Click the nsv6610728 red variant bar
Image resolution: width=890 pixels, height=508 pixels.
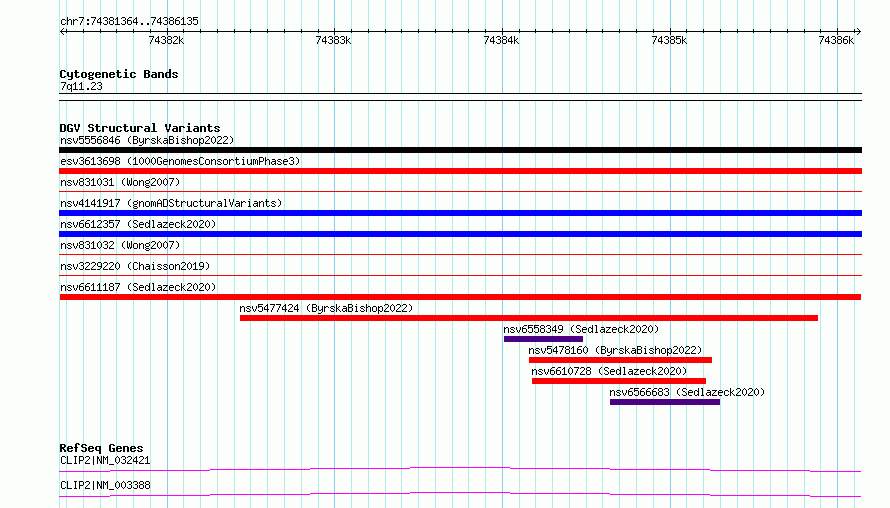[619, 381]
